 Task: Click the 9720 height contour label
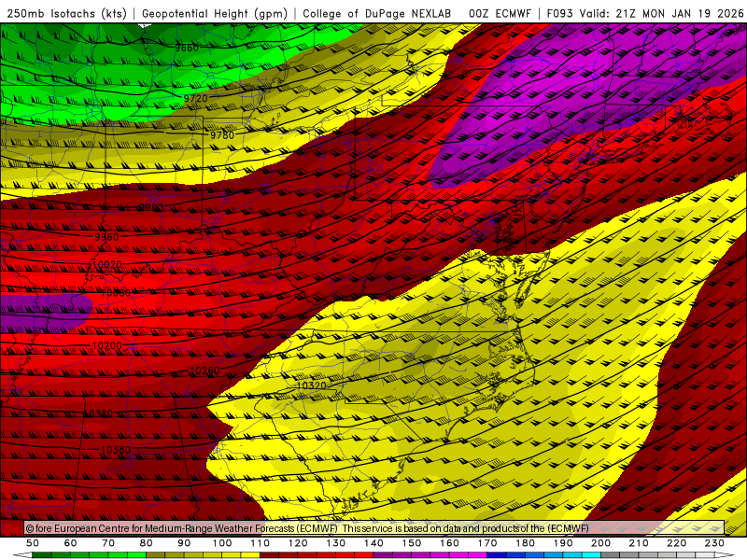click(196, 98)
